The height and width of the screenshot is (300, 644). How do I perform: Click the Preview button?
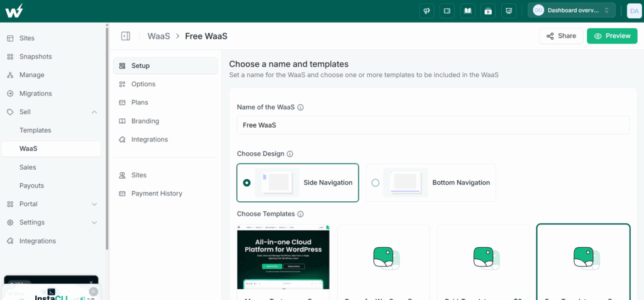(612, 36)
